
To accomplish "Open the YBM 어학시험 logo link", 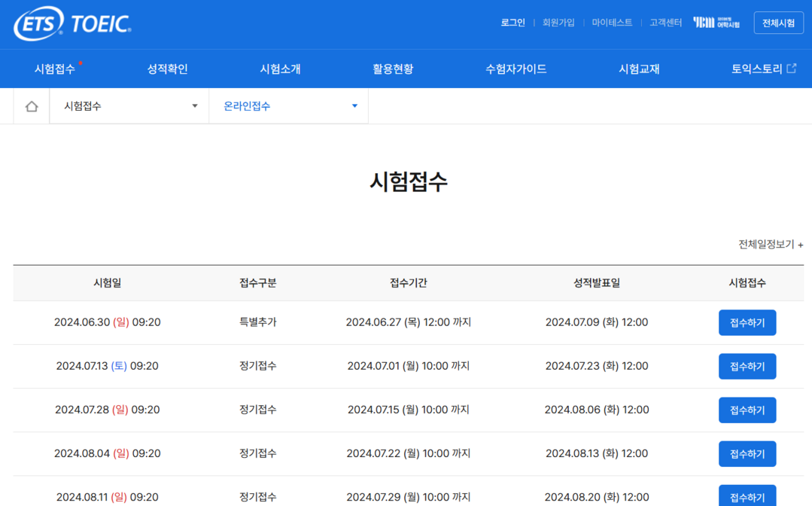I will [x=716, y=23].
